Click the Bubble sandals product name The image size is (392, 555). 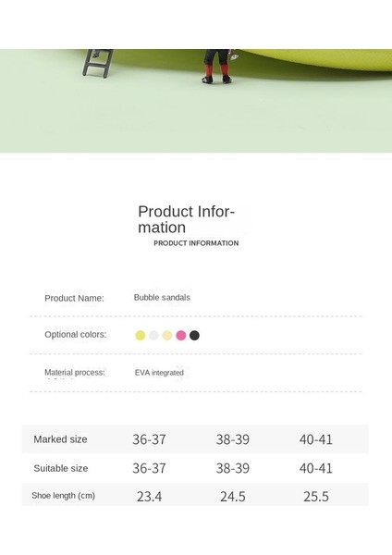point(162,297)
